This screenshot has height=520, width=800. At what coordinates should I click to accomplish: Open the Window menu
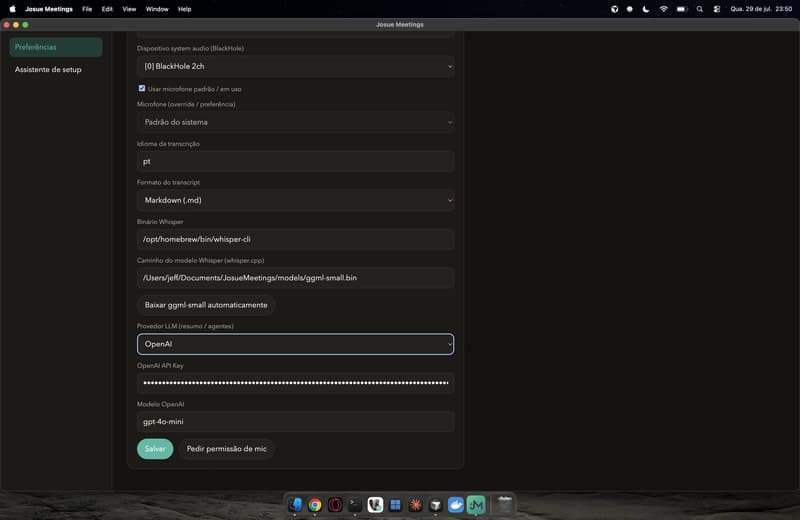(x=157, y=9)
